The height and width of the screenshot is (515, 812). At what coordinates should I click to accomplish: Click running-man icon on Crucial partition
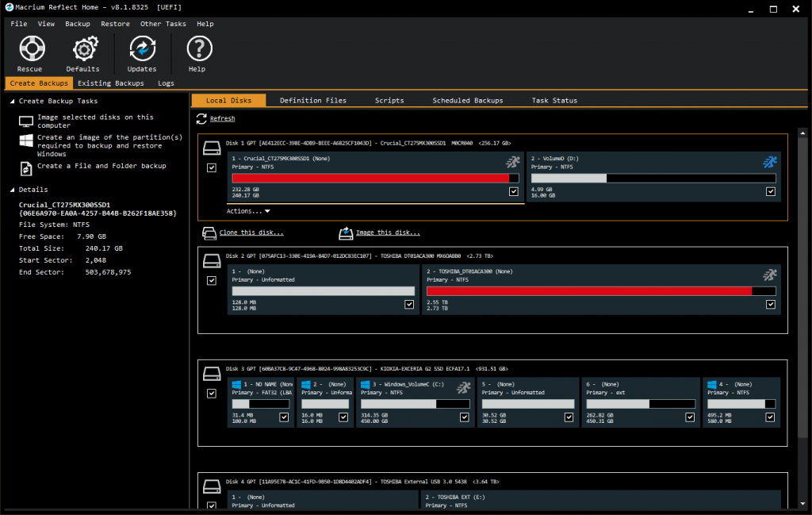(513, 162)
